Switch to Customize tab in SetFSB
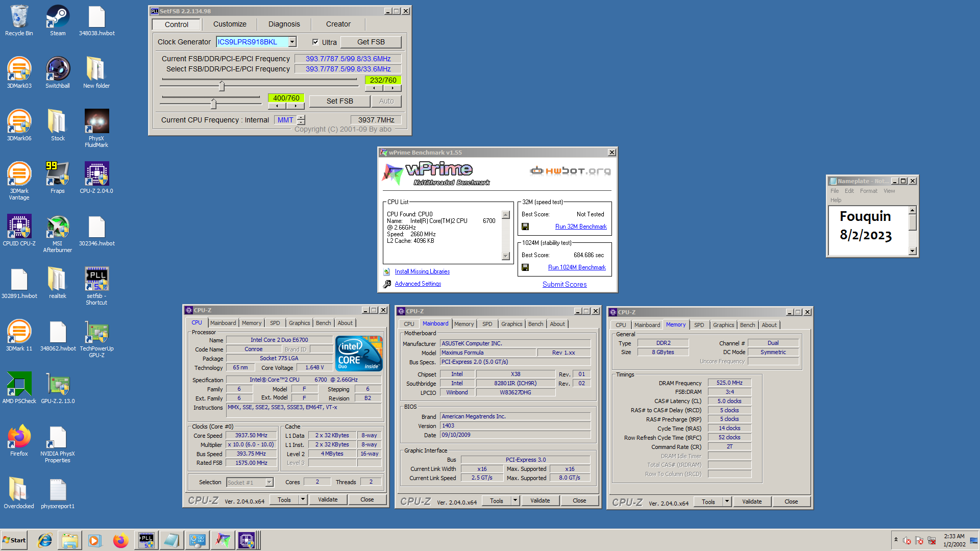This screenshot has width=980, height=551. (230, 24)
